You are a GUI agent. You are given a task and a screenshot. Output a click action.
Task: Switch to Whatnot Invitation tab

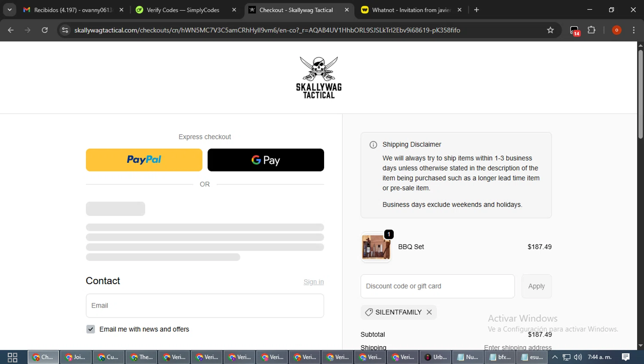[x=411, y=10]
